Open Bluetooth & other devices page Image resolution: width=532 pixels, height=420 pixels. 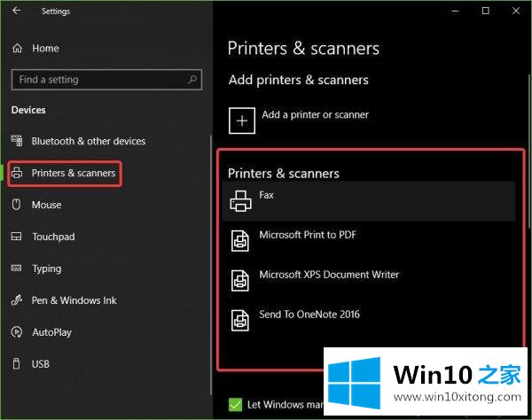88,141
